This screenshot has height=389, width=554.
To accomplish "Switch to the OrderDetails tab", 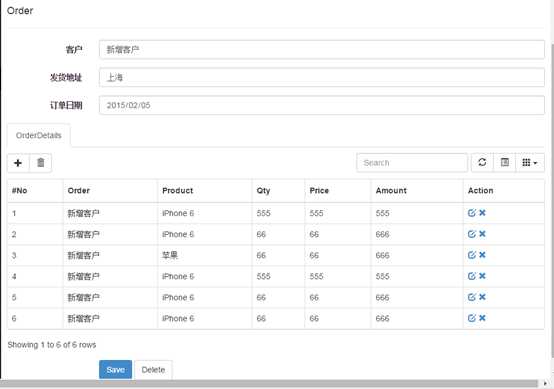I will [39, 135].
